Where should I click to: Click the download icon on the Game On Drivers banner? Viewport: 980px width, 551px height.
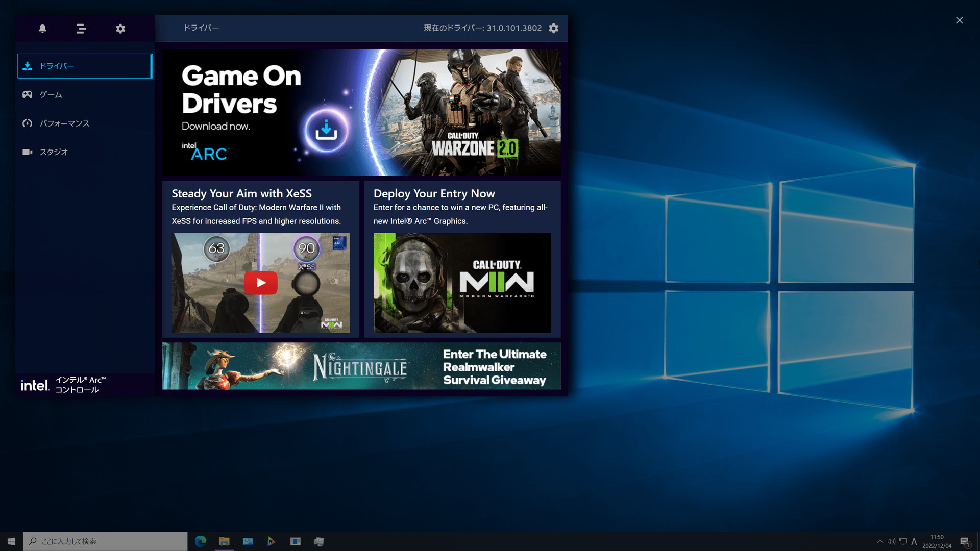[326, 130]
